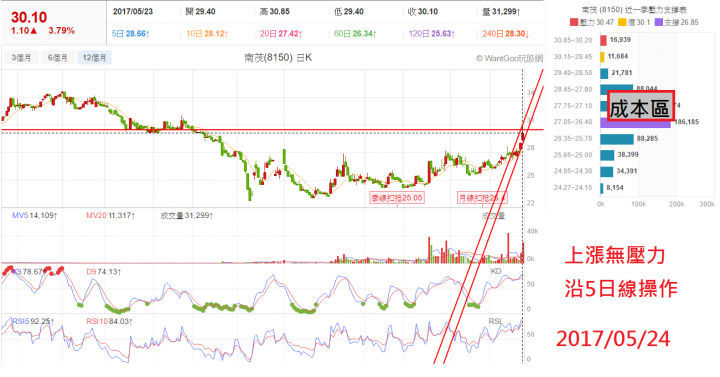Screen dimensions: 720x377
Task: Click the 26.35~25.70 blue bar
Action: [x=617, y=138]
